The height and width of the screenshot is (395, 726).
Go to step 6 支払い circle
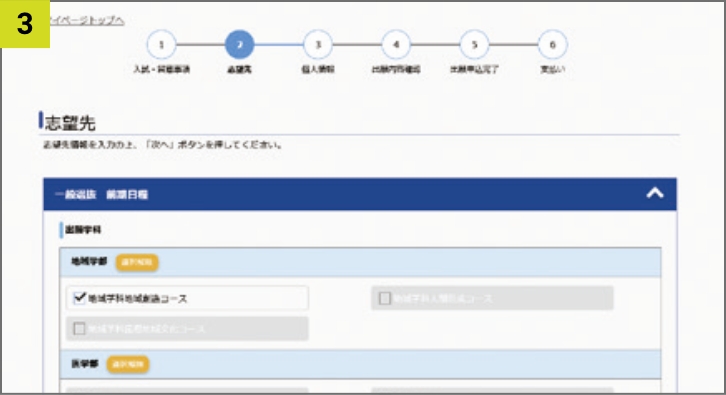[x=552, y=45]
